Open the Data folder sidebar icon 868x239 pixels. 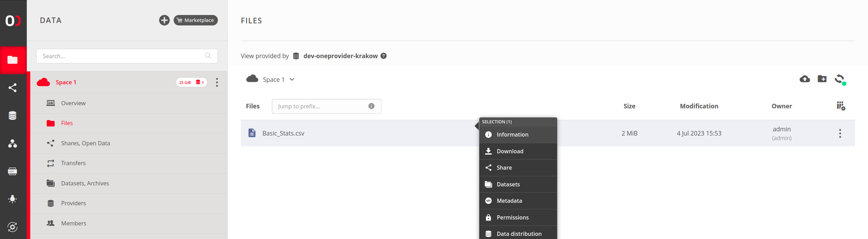pos(13,60)
